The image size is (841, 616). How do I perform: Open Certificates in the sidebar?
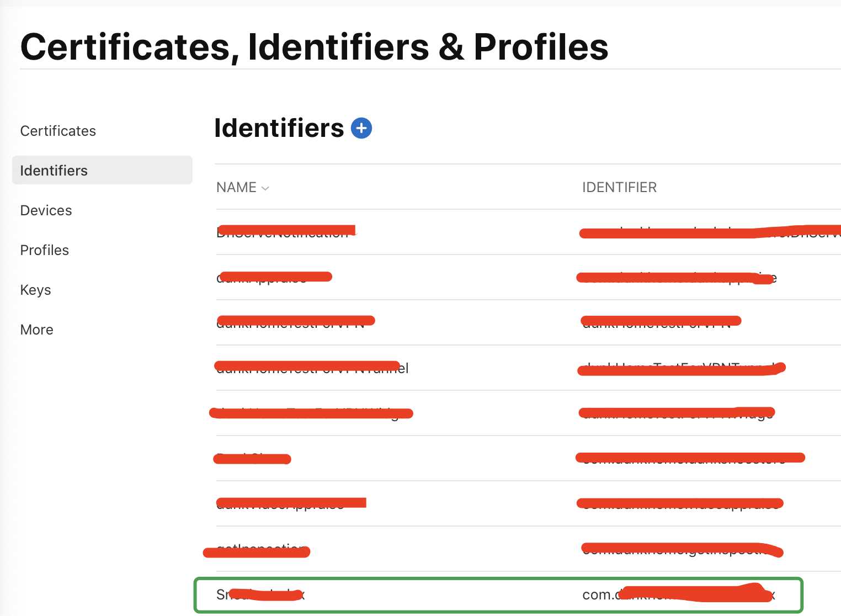click(58, 131)
